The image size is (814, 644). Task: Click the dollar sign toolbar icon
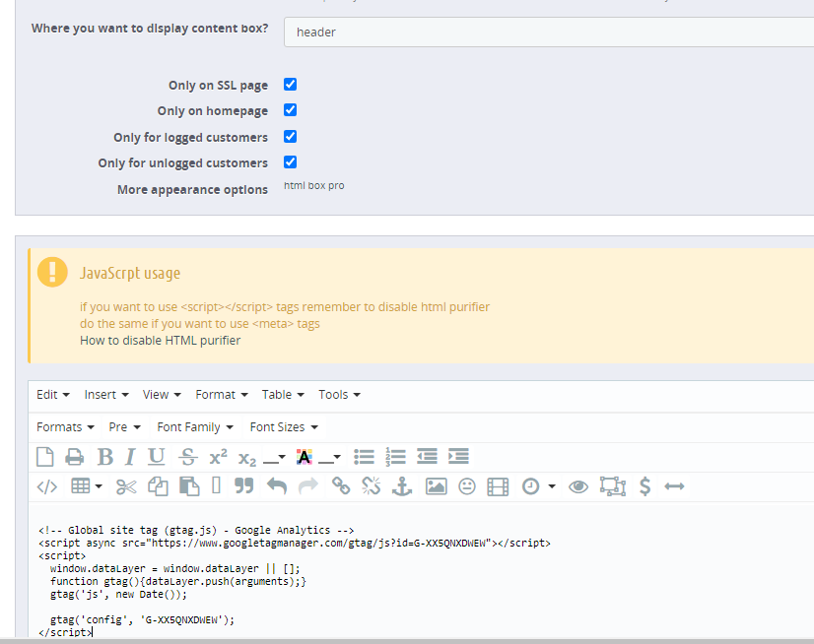[644, 486]
